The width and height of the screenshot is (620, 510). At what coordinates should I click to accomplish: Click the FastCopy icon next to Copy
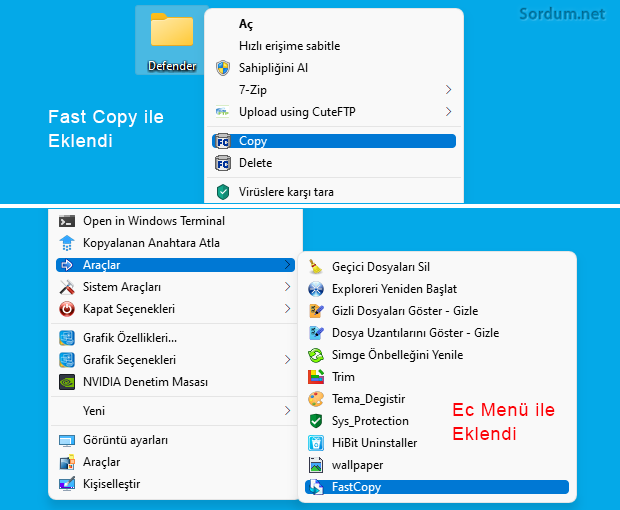pyautogui.click(x=223, y=141)
